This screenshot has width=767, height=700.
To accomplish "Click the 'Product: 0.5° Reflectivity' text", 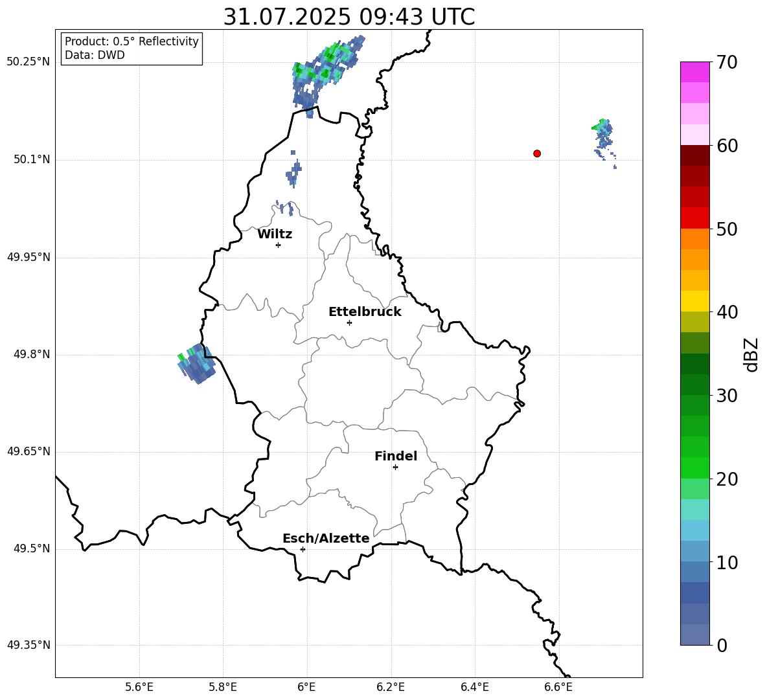I will 132,41.
